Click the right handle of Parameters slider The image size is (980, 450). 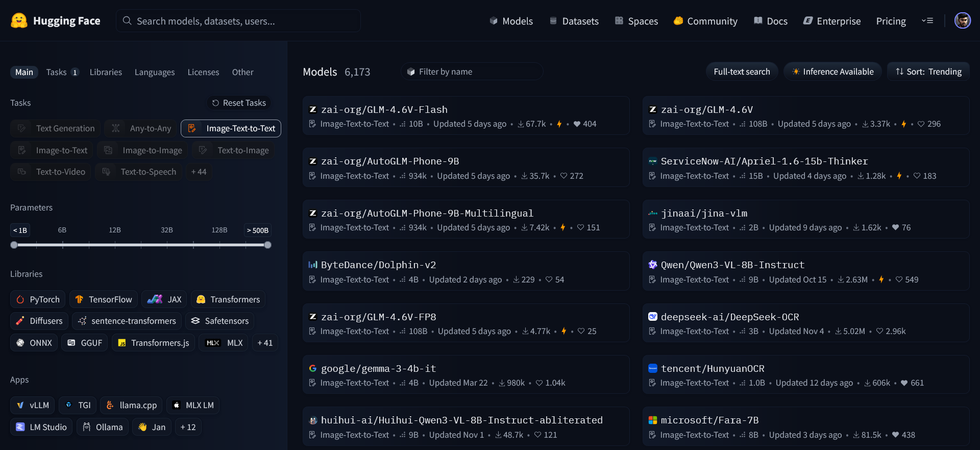pyautogui.click(x=267, y=245)
